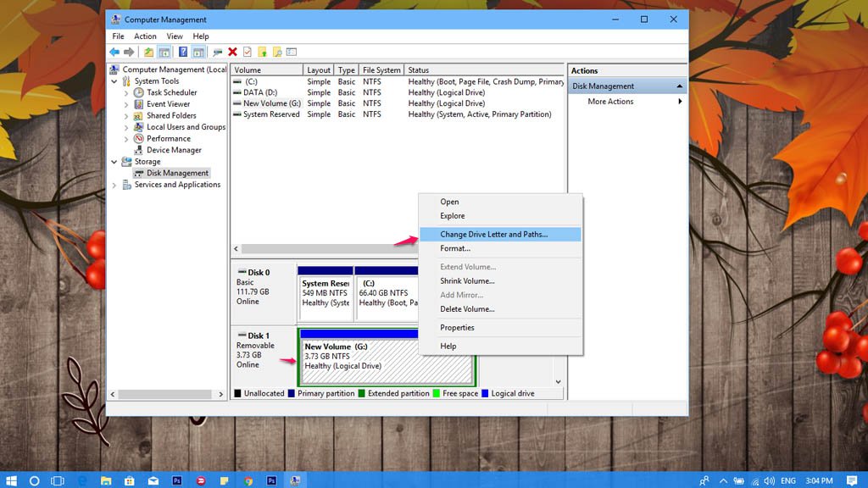Click the blue question mark Help icon
Image resolution: width=868 pixels, height=488 pixels.
[x=183, y=52]
